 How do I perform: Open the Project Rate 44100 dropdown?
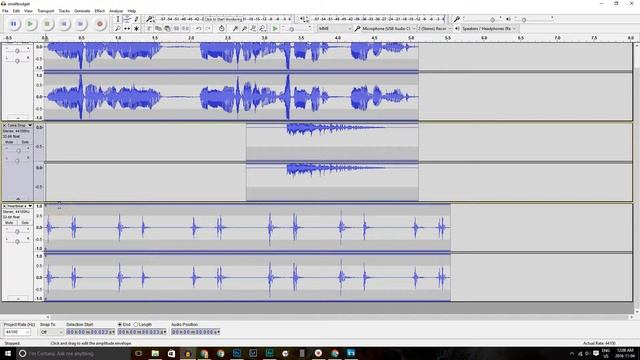[17, 332]
